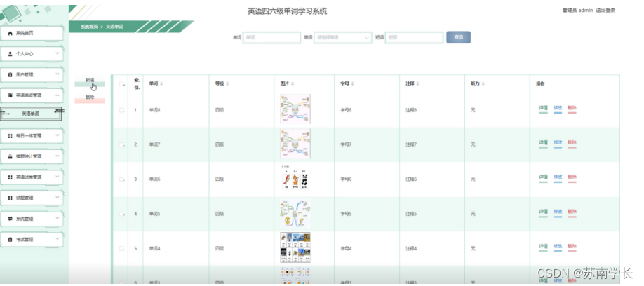Expand the 英语试卷管理 menu chevron
The image size is (644, 286).
pos(57,177)
